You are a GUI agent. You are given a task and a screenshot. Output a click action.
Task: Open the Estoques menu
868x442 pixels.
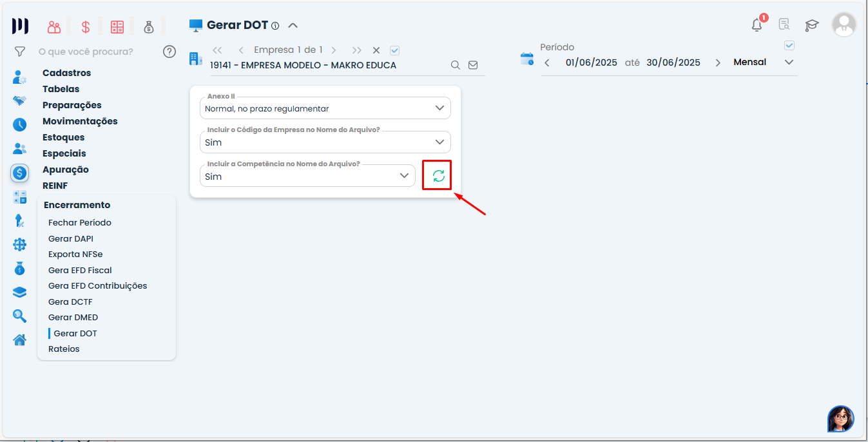tap(64, 137)
